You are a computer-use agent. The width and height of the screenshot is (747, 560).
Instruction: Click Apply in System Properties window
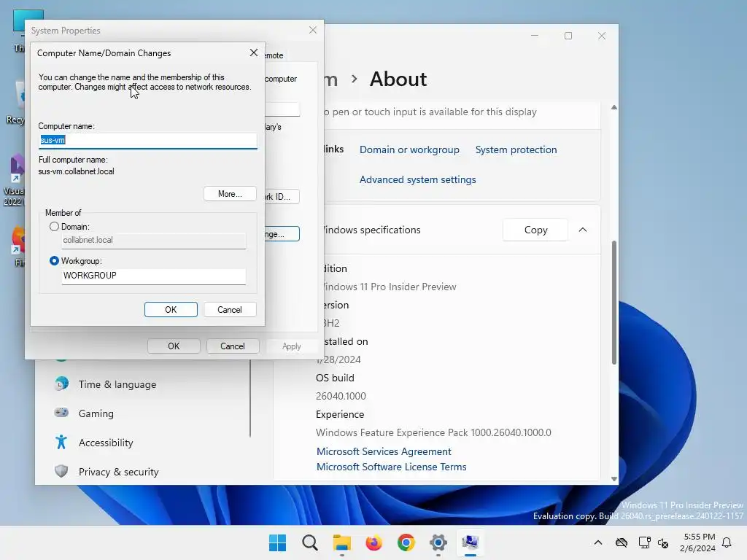(292, 346)
